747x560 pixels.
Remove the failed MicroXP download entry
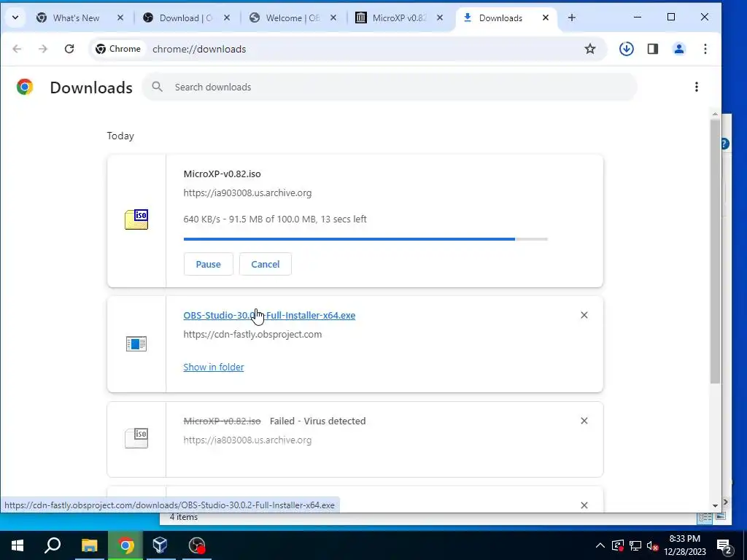(584, 421)
